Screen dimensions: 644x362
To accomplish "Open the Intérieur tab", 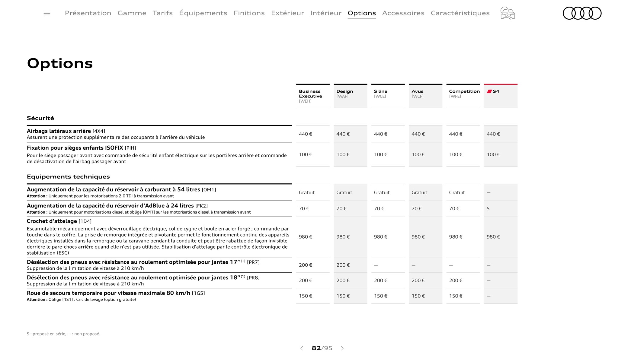I will (326, 13).
